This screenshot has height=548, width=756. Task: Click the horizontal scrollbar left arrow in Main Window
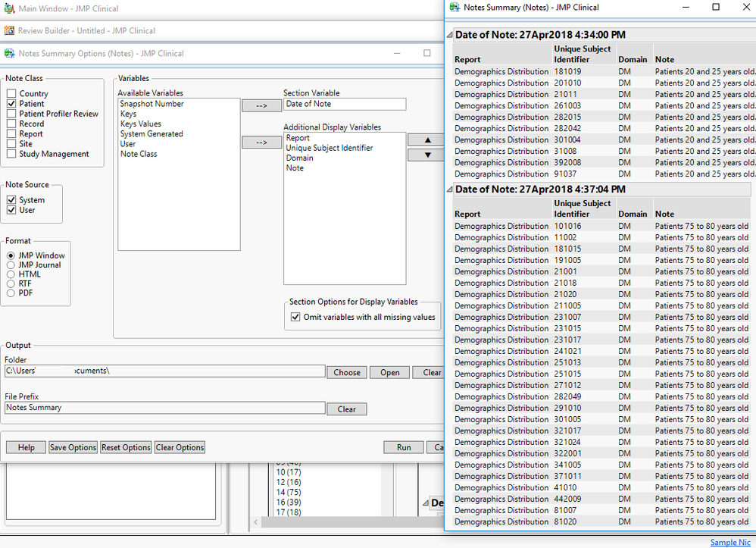255,522
